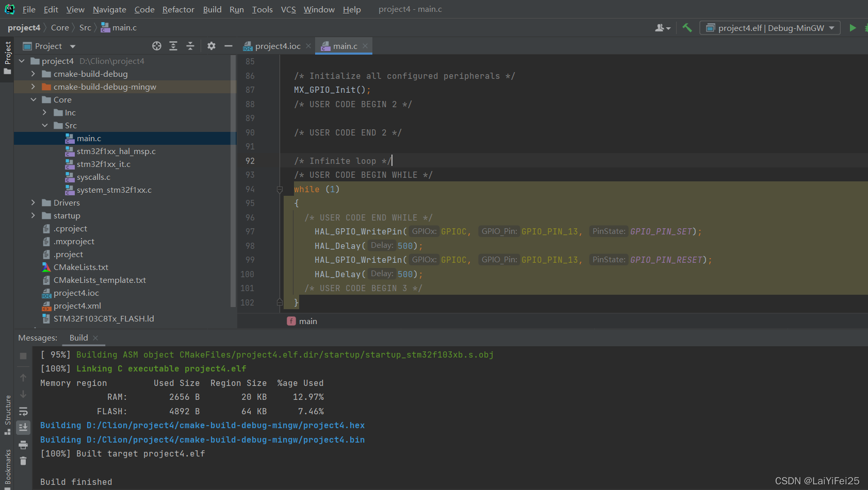Select syscalls.c in project tree
The width and height of the screenshot is (868, 490).
(93, 177)
